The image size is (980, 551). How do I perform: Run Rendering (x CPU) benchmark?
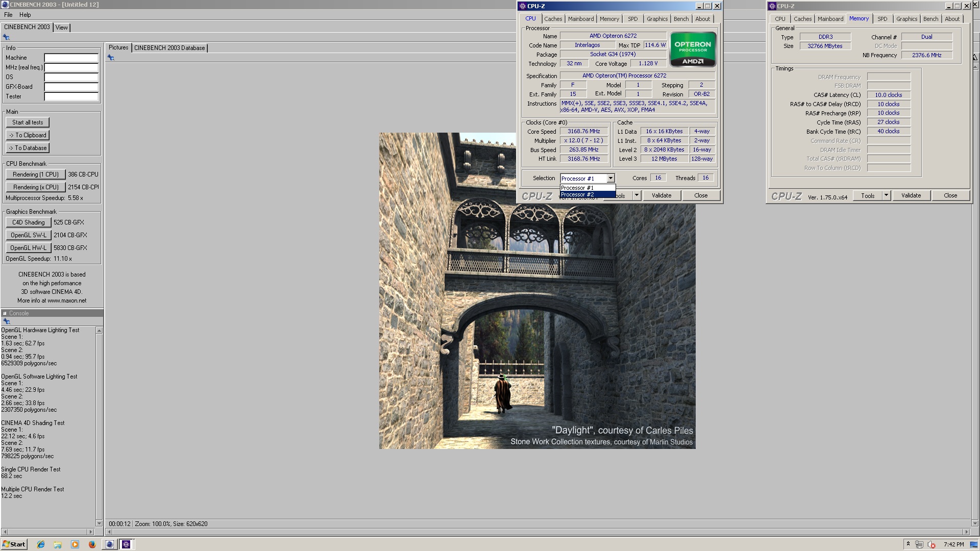pos(36,187)
